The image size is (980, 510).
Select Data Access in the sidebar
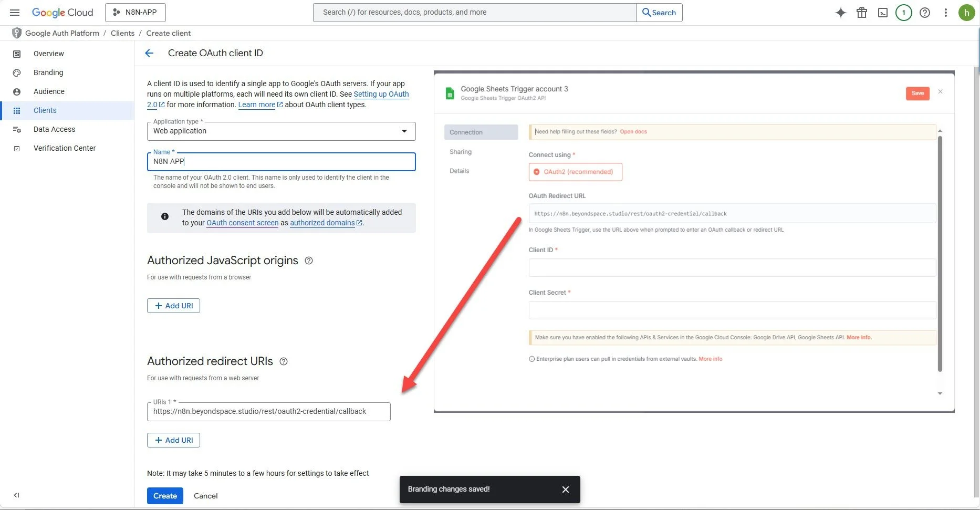coord(54,129)
